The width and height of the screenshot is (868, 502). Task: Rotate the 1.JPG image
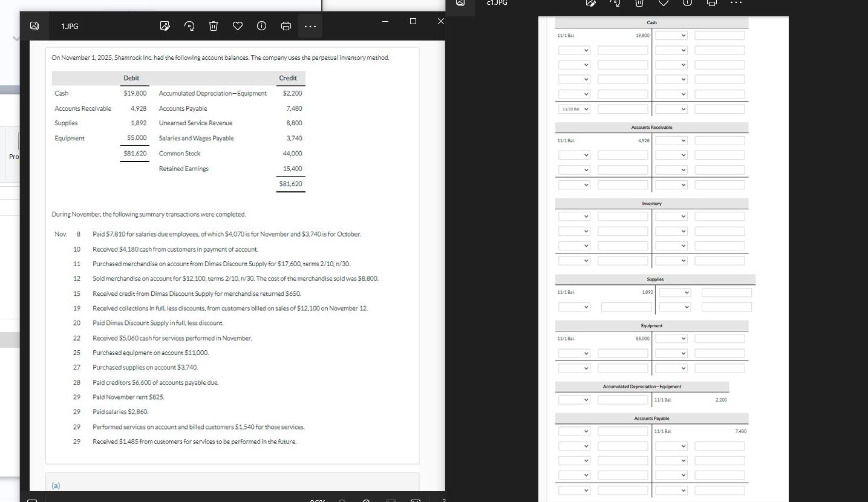(189, 26)
